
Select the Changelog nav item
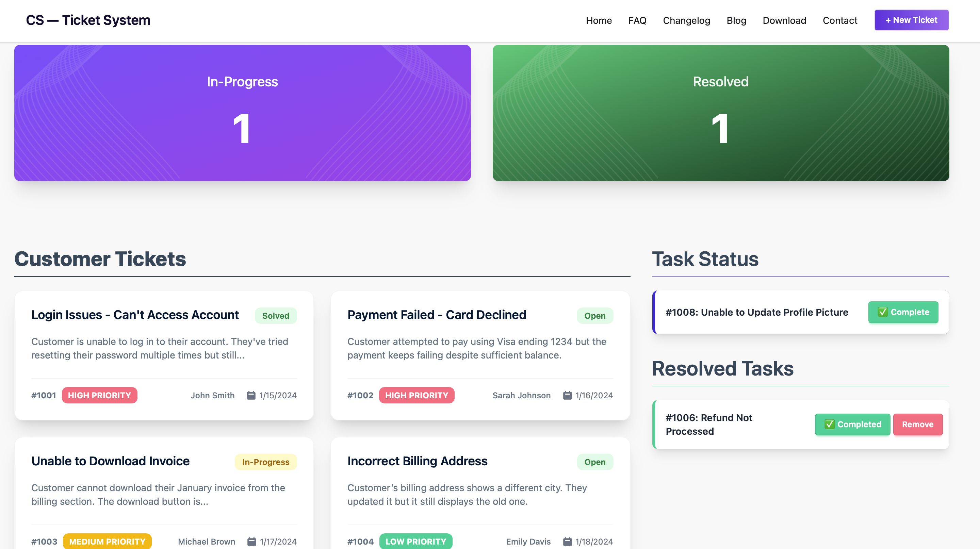click(x=686, y=20)
